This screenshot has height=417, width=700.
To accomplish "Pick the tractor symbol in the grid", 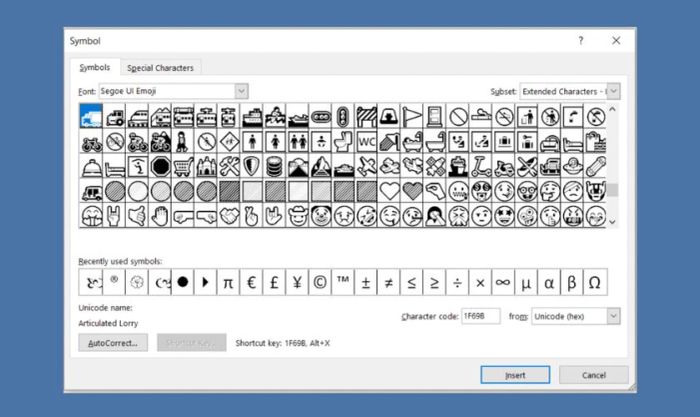I will [114, 116].
